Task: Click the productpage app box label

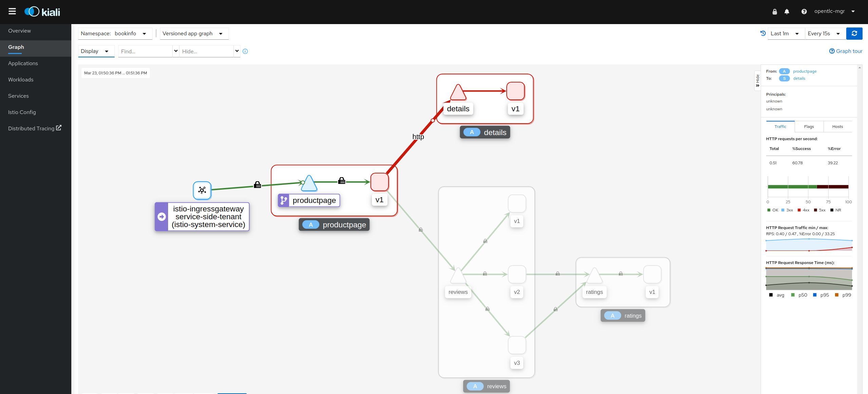Action: (334, 225)
